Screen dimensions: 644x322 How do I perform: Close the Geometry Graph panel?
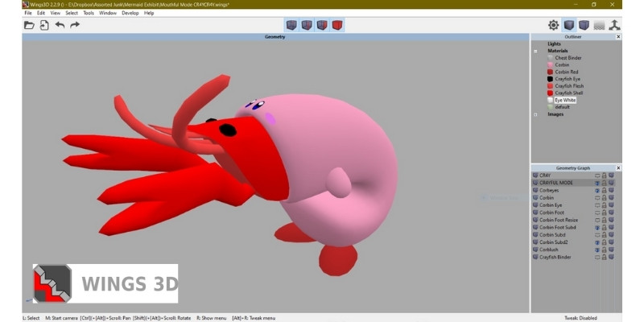coord(618,168)
